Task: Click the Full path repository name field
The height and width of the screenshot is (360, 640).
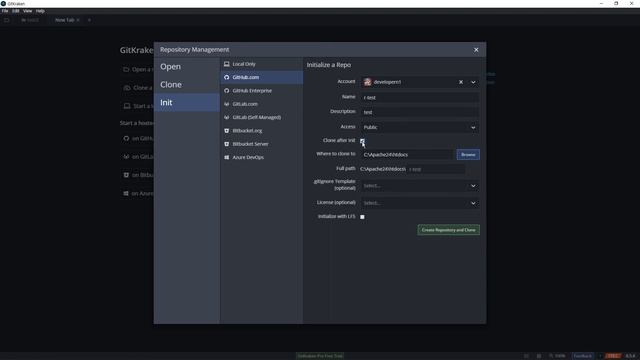Action: point(436,169)
